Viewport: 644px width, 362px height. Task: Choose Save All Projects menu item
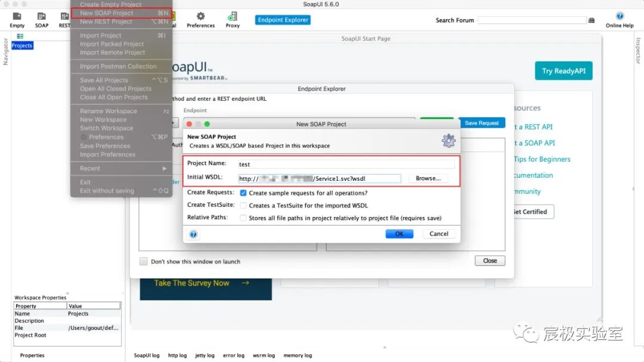point(121,80)
